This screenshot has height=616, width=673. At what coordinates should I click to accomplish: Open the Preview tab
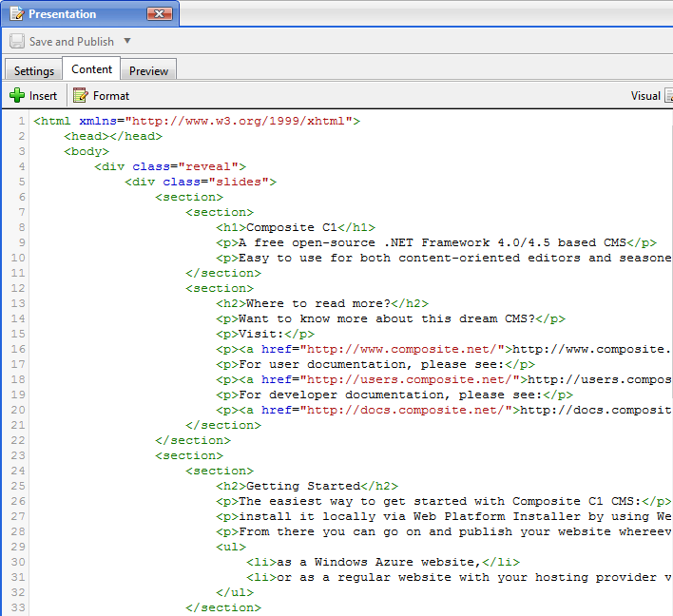149,71
